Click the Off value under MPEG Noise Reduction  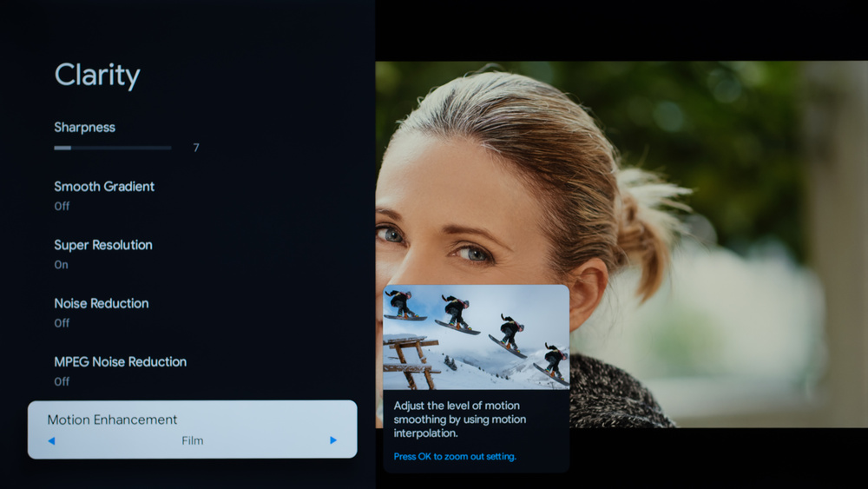[62, 381]
